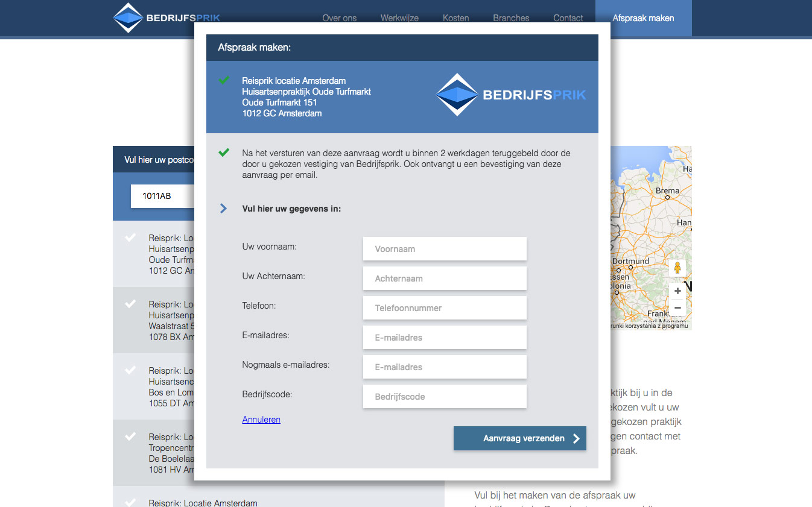The image size is (812, 507).
Task: Click the arrow on Aanvraag verzenden button
Action: click(x=576, y=439)
